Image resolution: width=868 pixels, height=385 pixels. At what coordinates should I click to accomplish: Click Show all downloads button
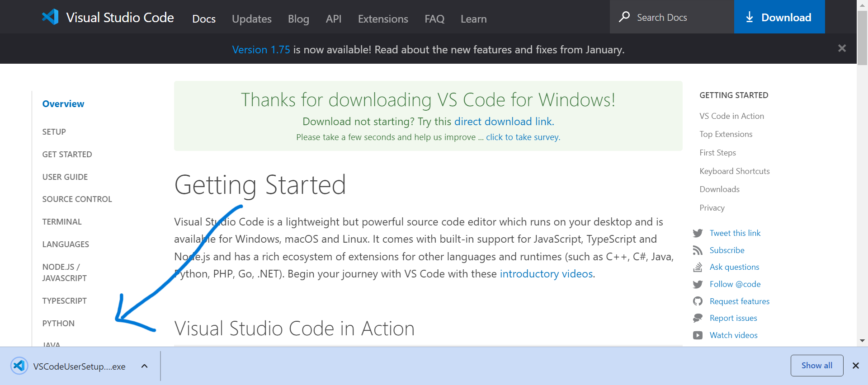[x=816, y=366]
